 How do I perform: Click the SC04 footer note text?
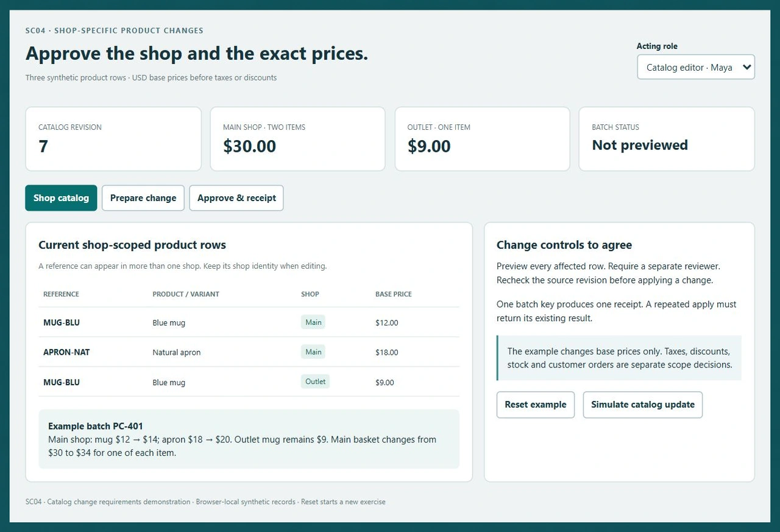pyautogui.click(x=205, y=502)
